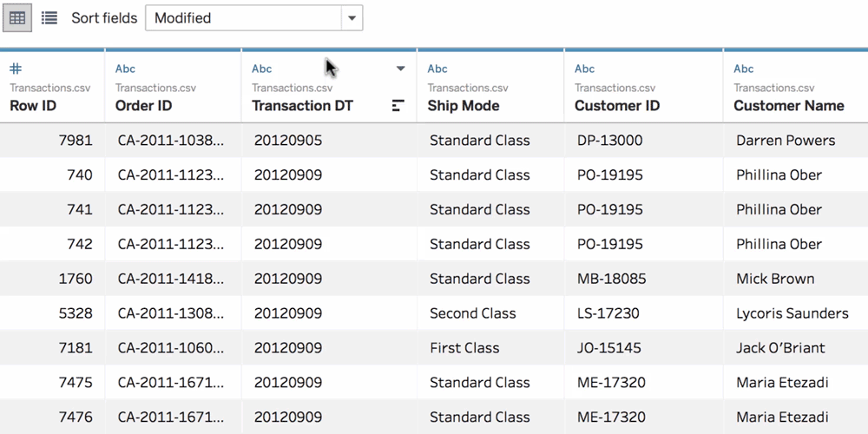This screenshot has width=868, height=434.
Task: Click the 20120905 transaction date cell
Action: coord(288,141)
